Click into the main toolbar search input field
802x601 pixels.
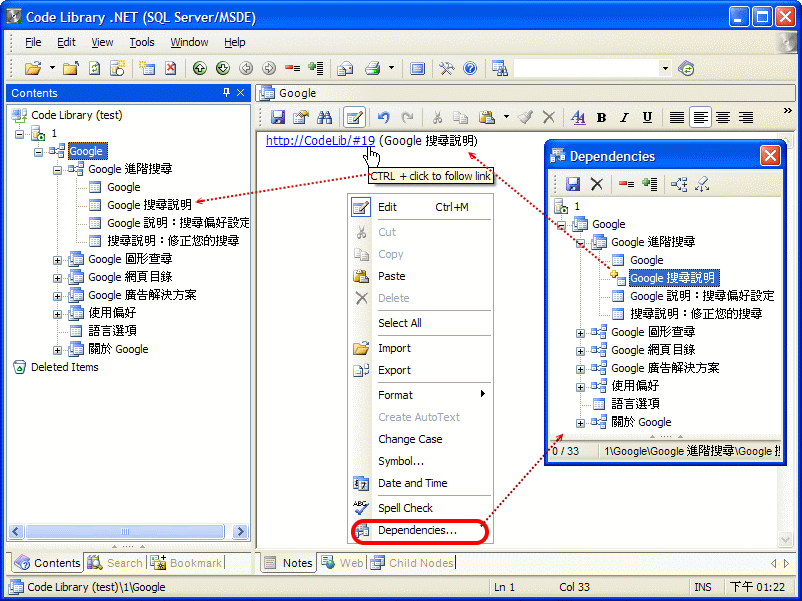586,68
